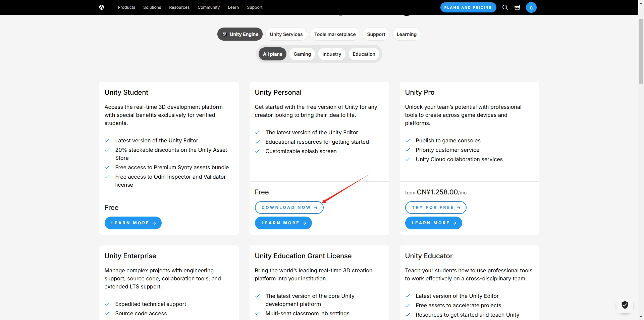The width and height of the screenshot is (644, 320).
Task: Select the All plans filter
Action: click(272, 54)
